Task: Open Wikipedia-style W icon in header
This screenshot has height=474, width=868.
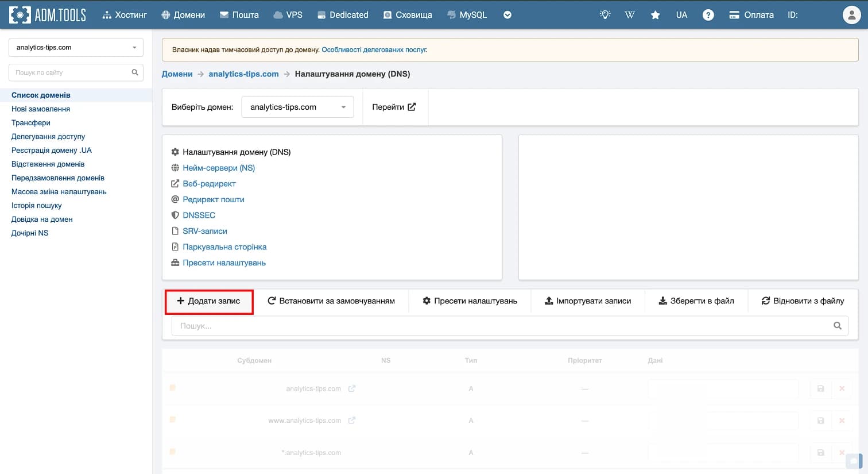Action: pos(629,15)
